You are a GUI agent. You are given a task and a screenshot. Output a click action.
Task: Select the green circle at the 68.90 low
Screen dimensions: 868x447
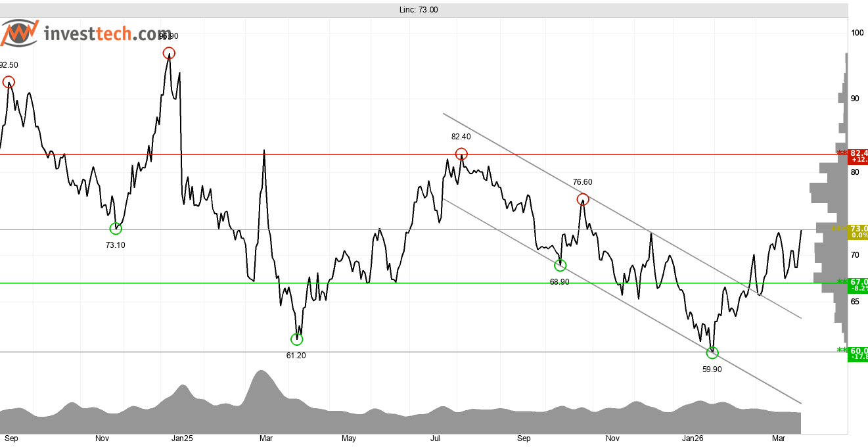point(560,266)
